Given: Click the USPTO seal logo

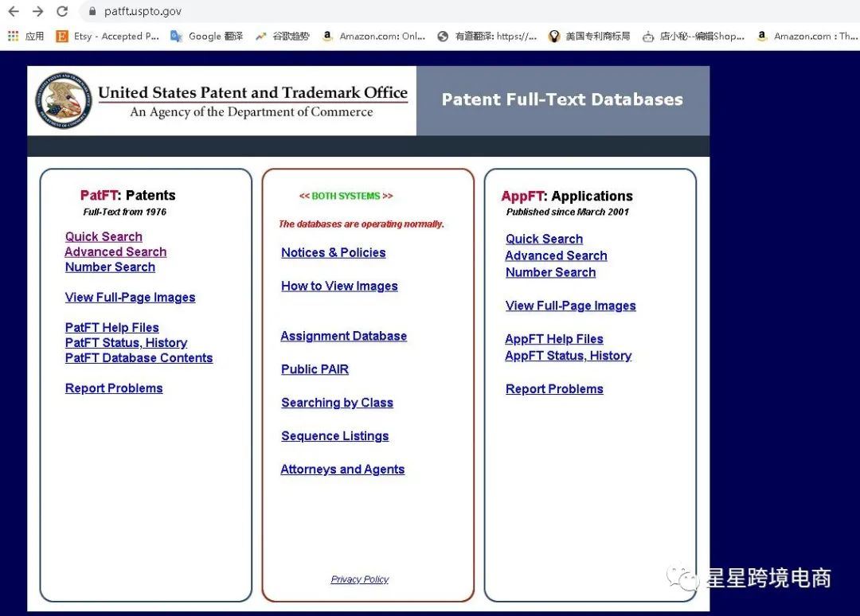Looking at the screenshot, I should (63, 101).
